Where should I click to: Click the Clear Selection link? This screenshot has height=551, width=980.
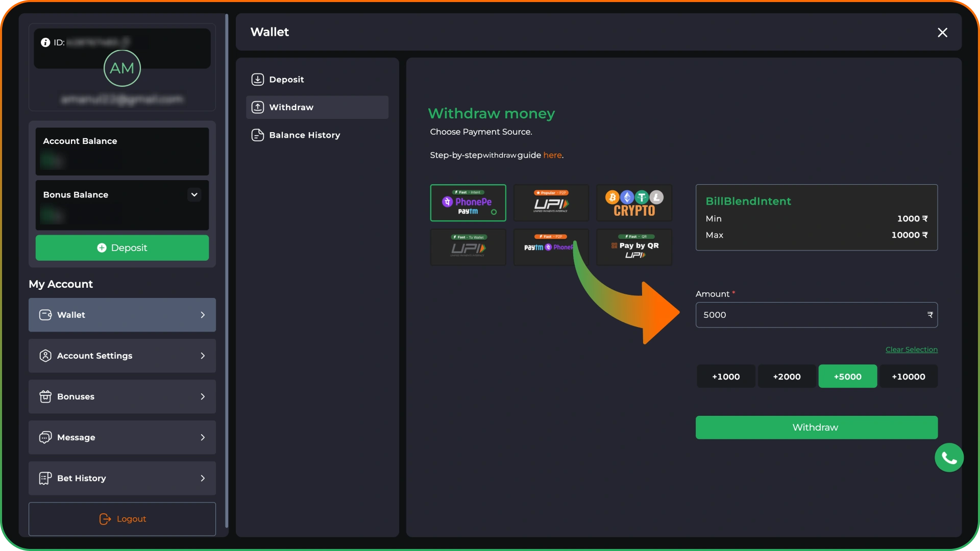[912, 349]
